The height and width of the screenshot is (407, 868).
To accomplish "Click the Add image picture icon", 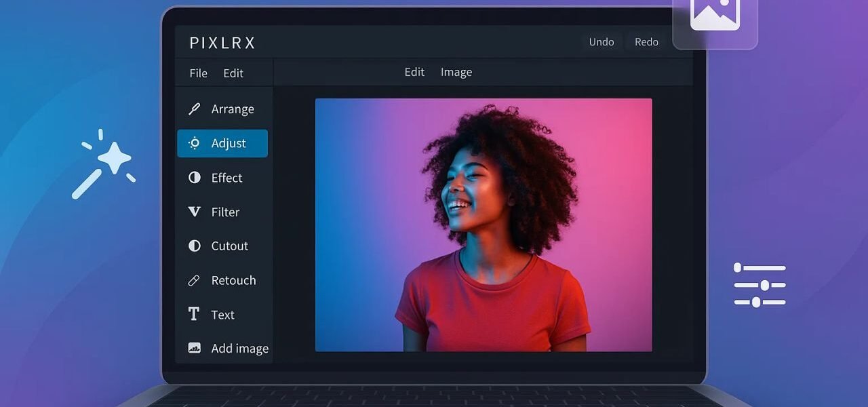I will click(x=195, y=347).
